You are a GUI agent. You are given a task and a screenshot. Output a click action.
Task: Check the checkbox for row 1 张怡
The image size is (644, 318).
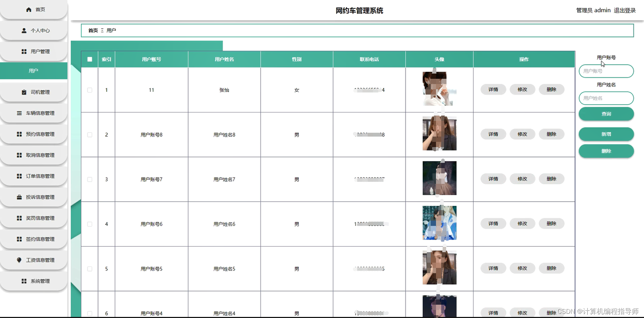click(90, 90)
